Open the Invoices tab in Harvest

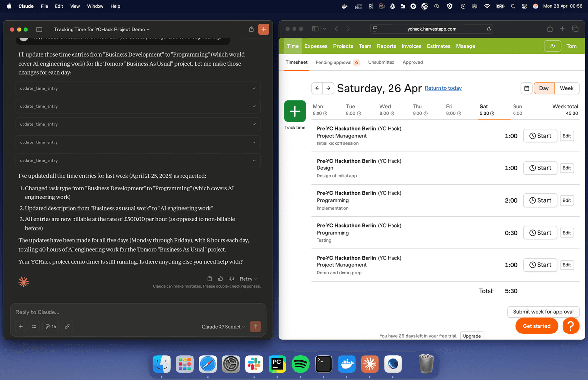412,46
